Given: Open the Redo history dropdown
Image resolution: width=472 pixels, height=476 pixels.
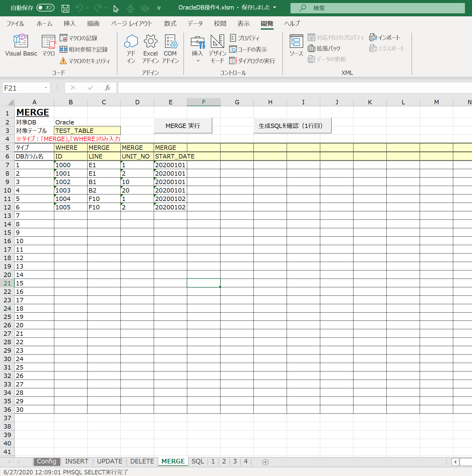Looking at the screenshot, I should pos(106,8).
